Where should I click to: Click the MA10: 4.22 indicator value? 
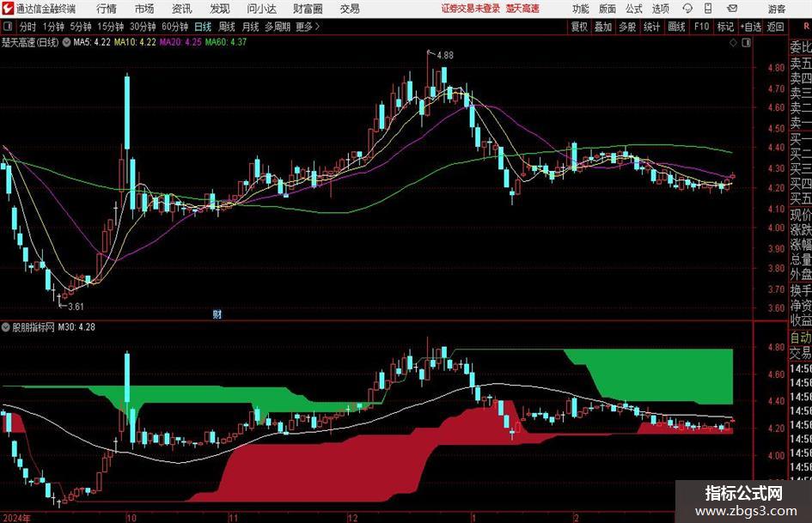point(135,42)
